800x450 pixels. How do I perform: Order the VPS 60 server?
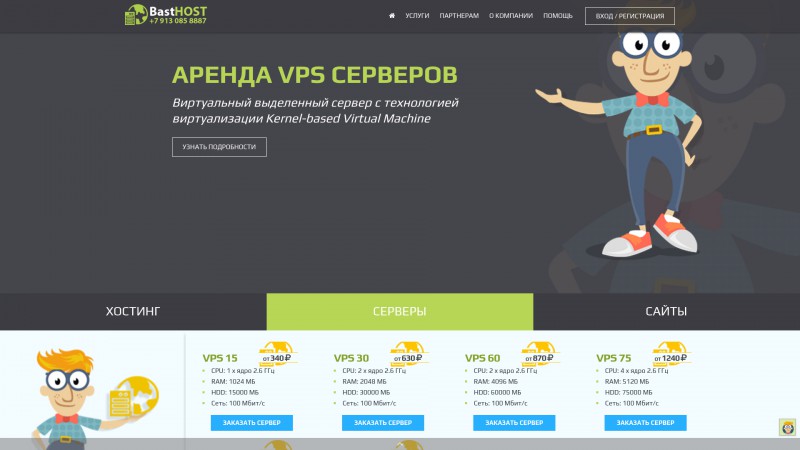pos(514,422)
